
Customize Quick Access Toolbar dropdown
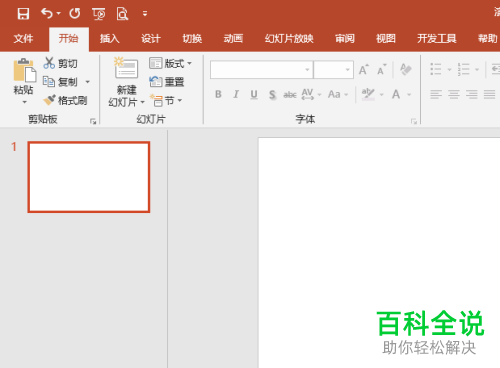coord(145,14)
